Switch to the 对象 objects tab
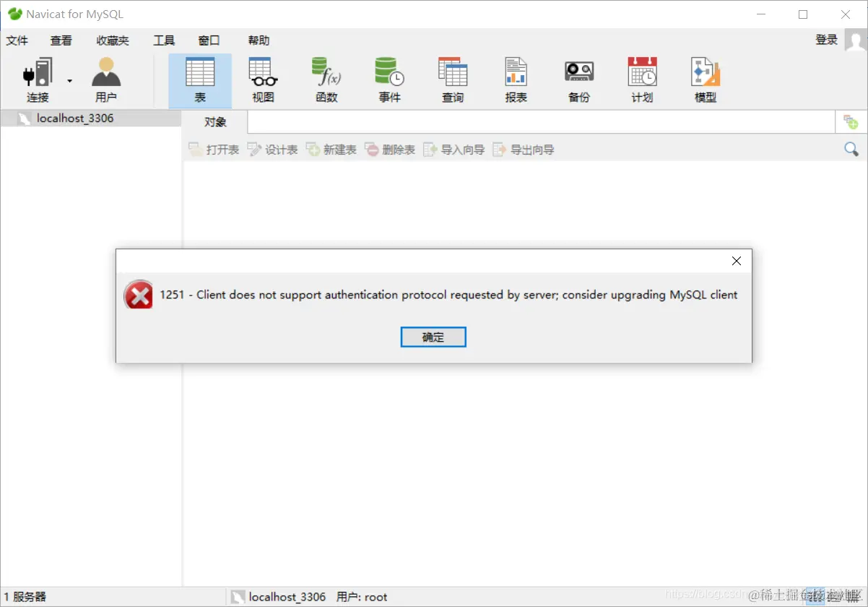 pyautogui.click(x=215, y=122)
